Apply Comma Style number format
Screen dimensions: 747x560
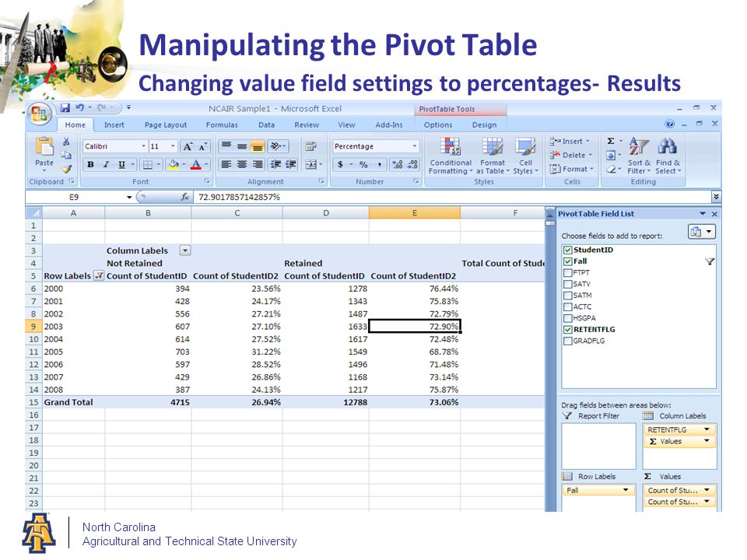(x=379, y=165)
